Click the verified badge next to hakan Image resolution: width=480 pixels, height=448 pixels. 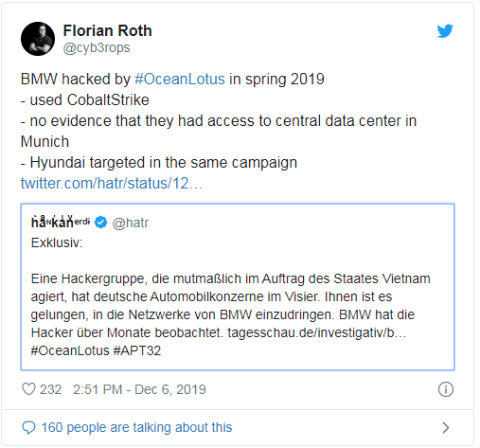pyautogui.click(x=101, y=223)
